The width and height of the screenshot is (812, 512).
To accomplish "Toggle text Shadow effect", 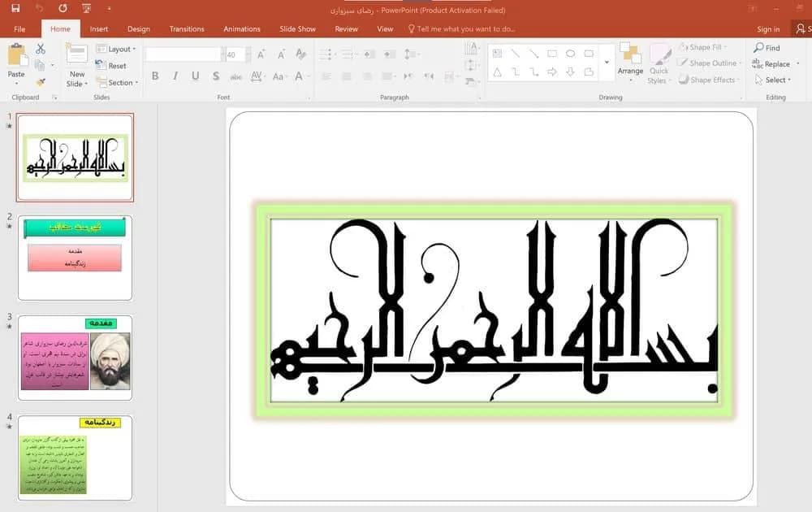I will (216, 76).
